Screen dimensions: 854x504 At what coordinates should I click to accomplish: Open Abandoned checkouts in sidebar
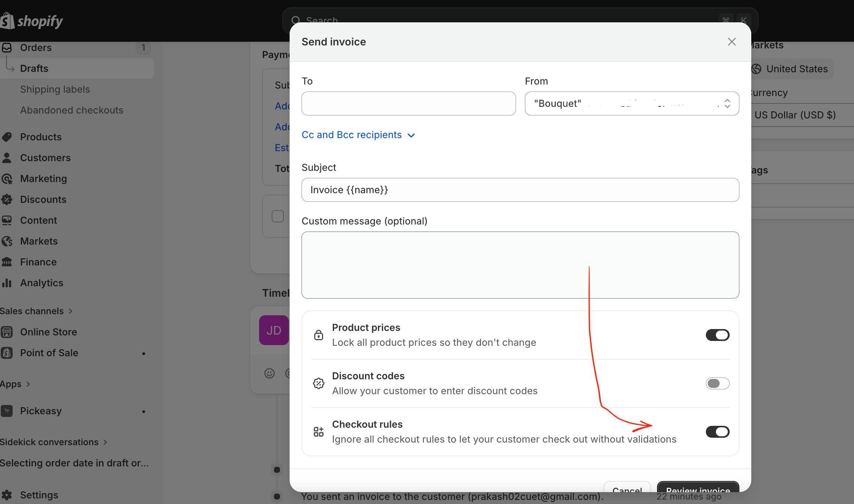(x=71, y=110)
